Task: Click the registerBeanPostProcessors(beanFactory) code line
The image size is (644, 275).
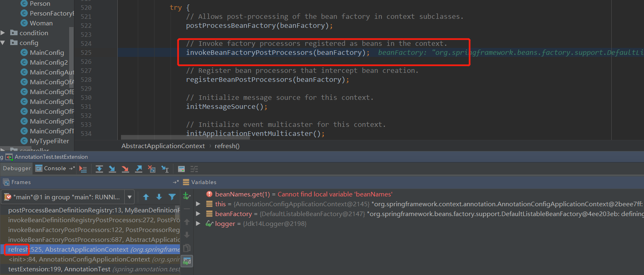Action: pos(267,79)
